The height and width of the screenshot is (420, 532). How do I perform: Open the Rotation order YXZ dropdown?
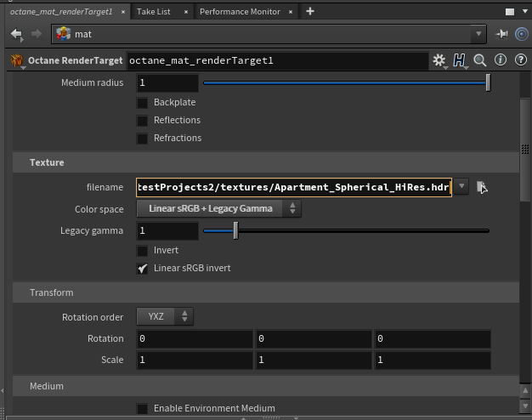pyautogui.click(x=165, y=316)
